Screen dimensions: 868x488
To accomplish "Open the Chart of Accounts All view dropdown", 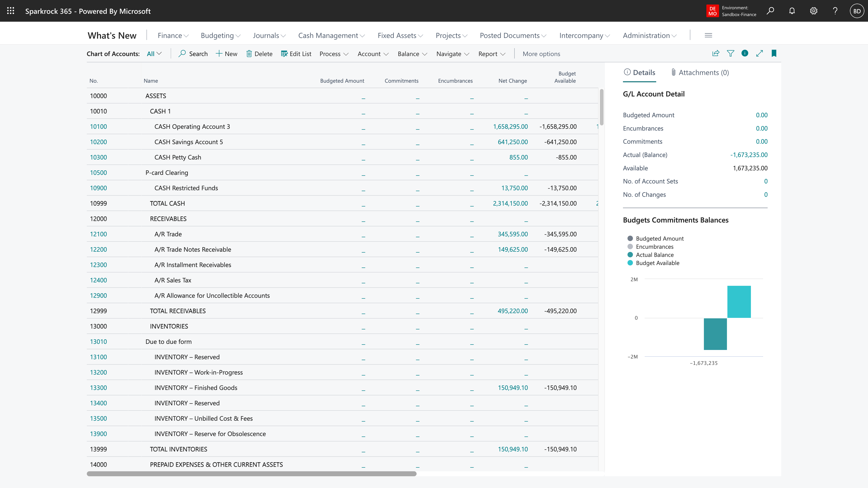I will point(154,54).
